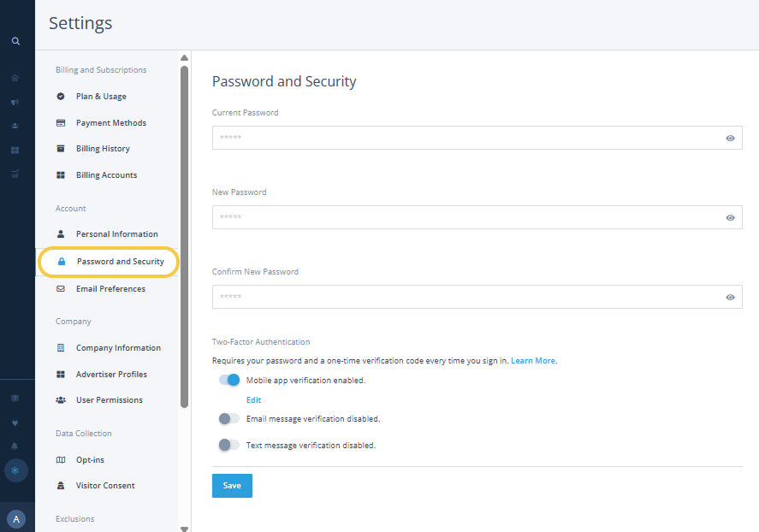759x532 pixels.
Task: Enable email message verification toggle
Action: [x=228, y=419]
